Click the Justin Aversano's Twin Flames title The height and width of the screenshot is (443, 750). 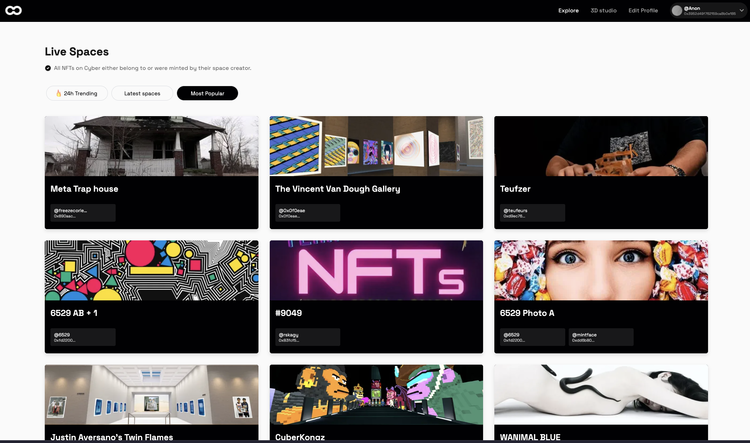[x=112, y=437]
